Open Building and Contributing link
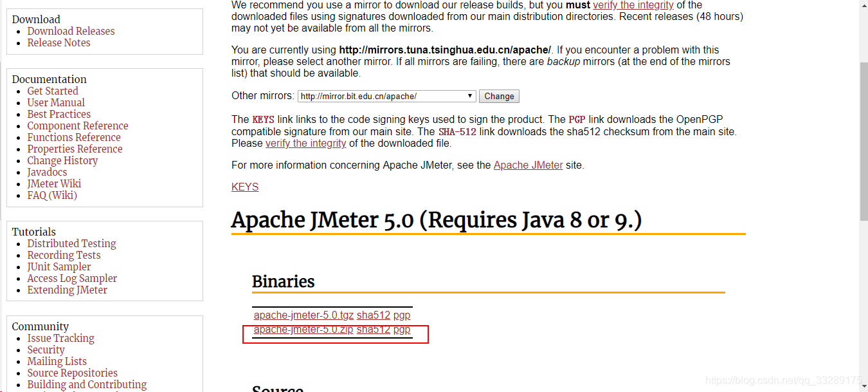 point(87,384)
